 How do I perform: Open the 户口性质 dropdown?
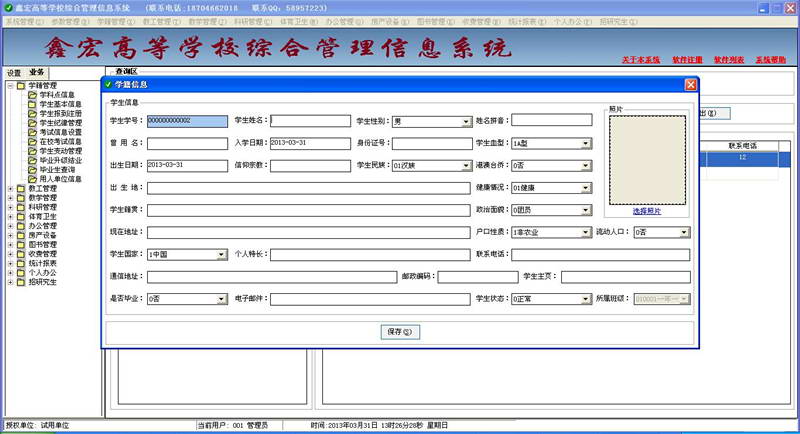[x=586, y=233]
